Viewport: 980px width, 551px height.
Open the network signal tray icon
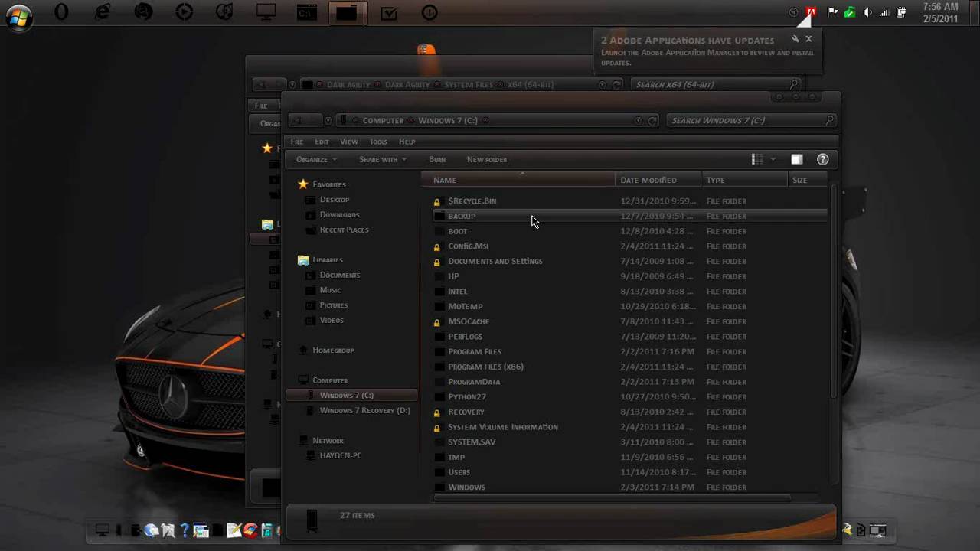click(x=884, y=12)
